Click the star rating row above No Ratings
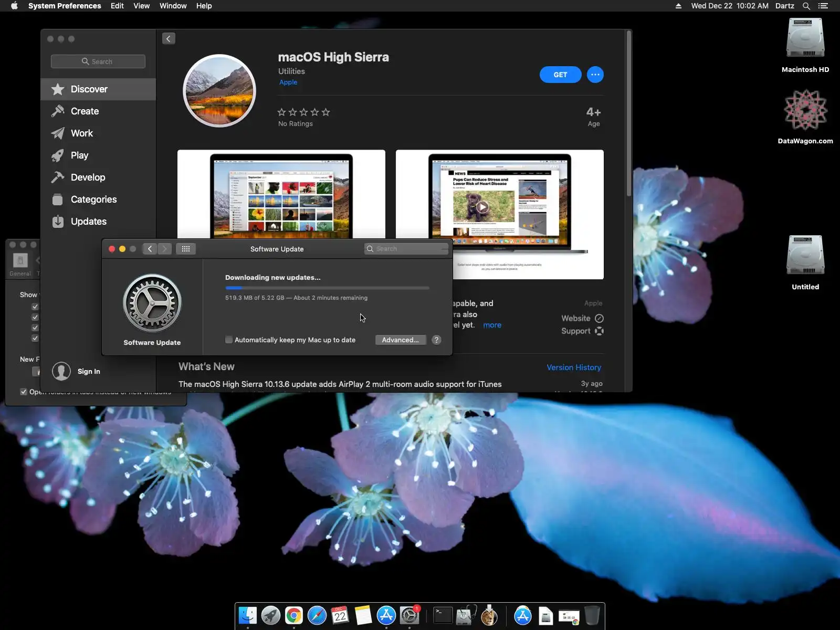The width and height of the screenshot is (840, 630). [303, 112]
